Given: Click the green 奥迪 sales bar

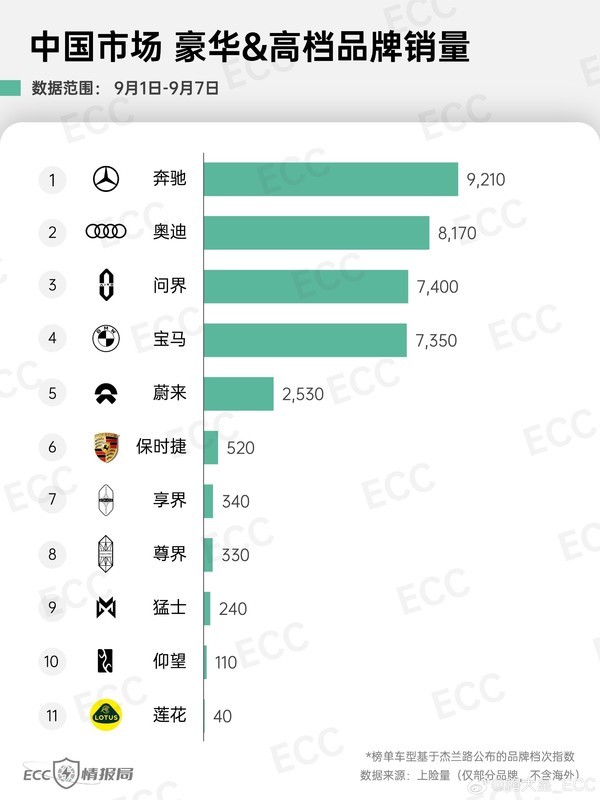Looking at the screenshot, I should 316,233.
